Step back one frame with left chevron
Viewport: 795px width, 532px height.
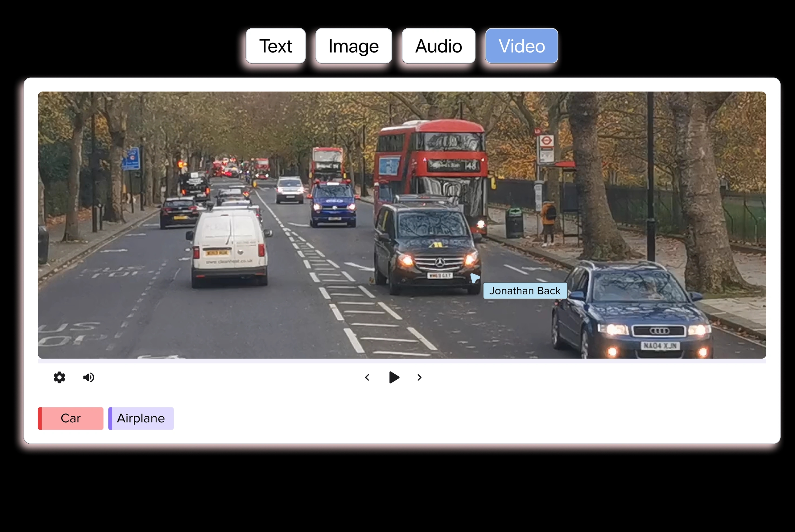[x=367, y=377]
